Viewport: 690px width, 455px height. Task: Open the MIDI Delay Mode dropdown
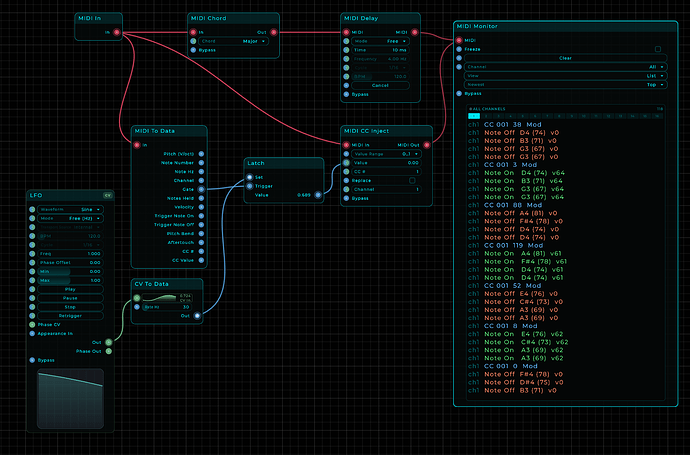point(380,41)
